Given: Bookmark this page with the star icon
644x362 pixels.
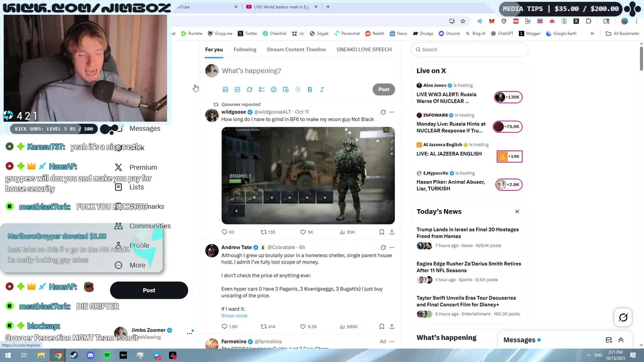Looking at the screenshot, I should pos(463,21).
